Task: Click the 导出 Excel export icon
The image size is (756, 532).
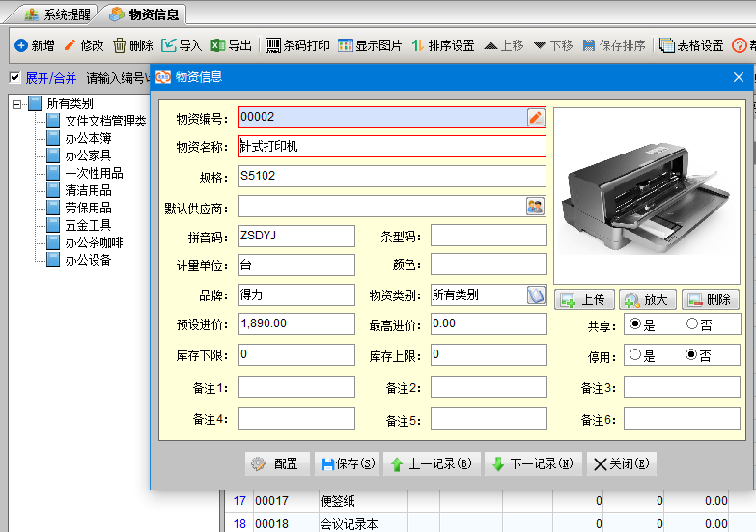Action: click(218, 45)
